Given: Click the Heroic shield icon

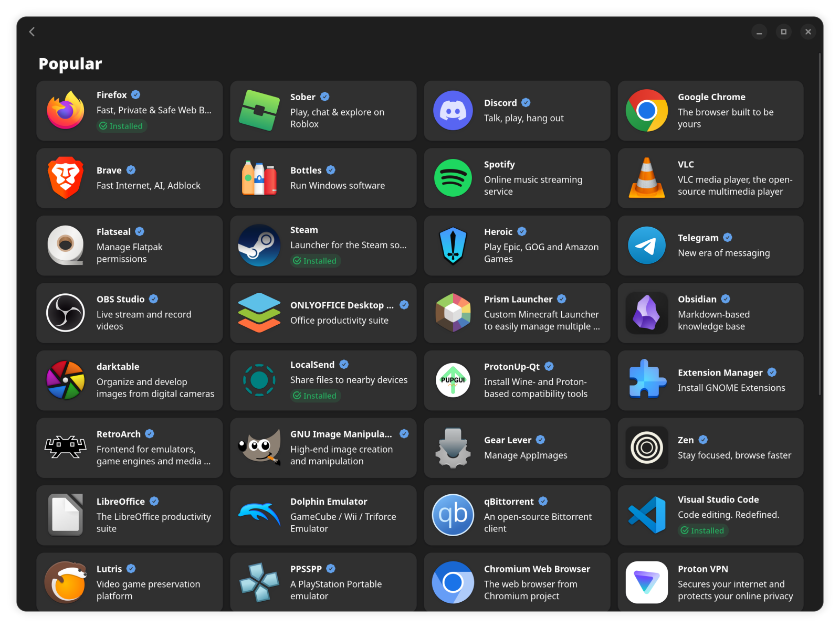Looking at the screenshot, I should (453, 246).
